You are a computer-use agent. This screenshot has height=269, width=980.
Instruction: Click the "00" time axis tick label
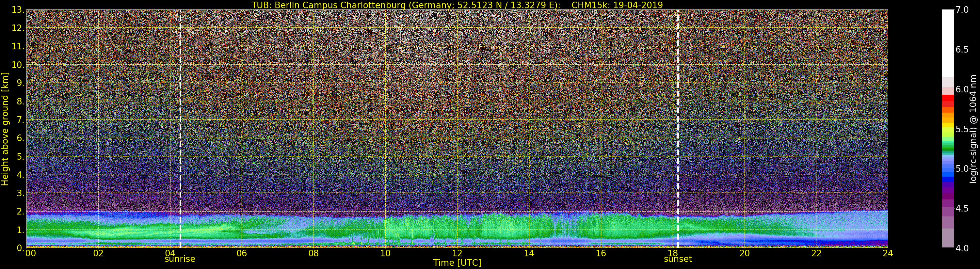[30, 253]
